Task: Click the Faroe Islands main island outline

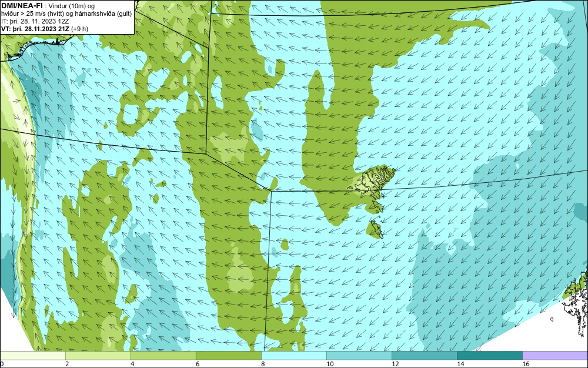Action: click(x=373, y=181)
